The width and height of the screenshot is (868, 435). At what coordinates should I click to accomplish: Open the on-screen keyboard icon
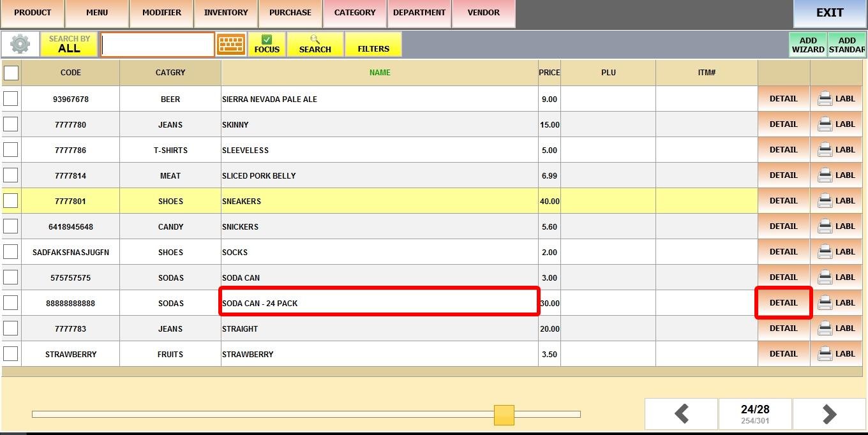[230, 45]
